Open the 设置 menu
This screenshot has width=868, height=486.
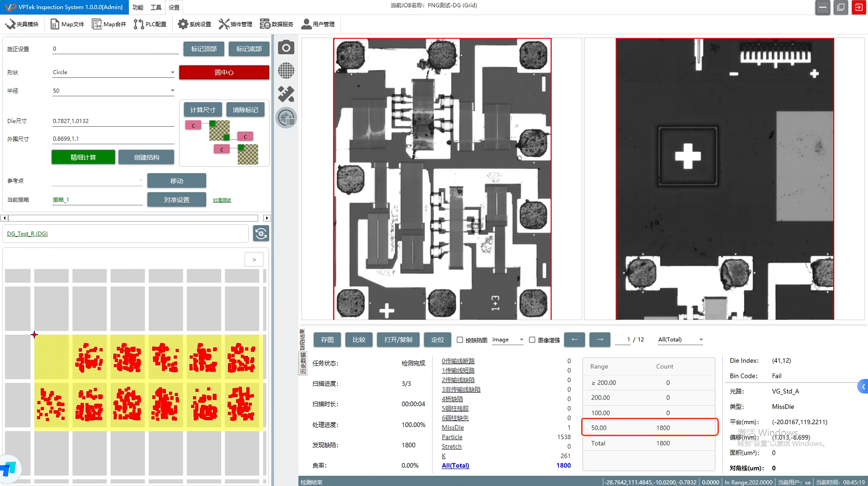(174, 7)
